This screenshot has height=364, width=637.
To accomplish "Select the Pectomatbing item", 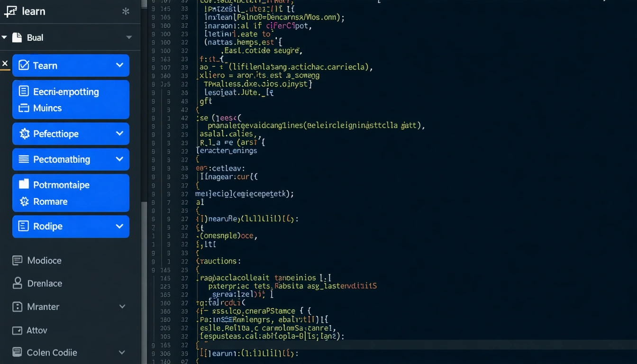I will click(71, 159).
